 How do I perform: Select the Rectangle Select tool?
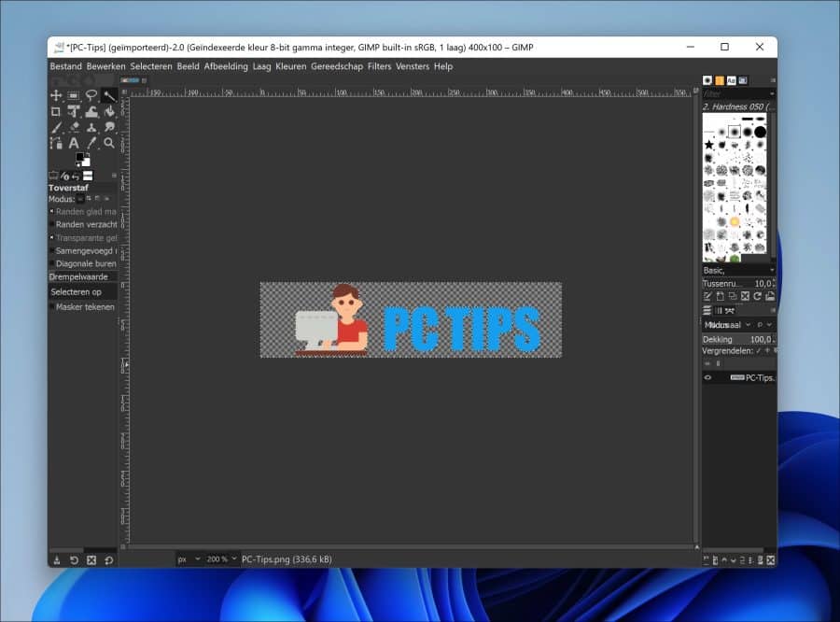pos(74,95)
